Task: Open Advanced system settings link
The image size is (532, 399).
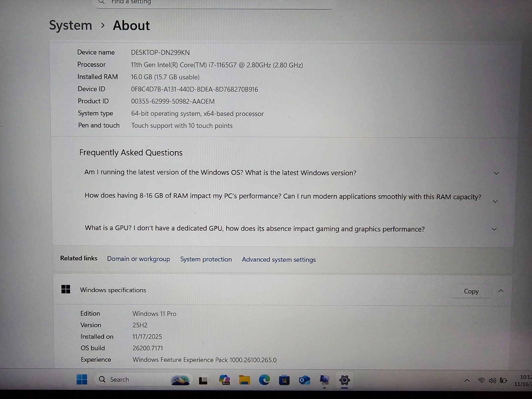Action: tap(279, 260)
